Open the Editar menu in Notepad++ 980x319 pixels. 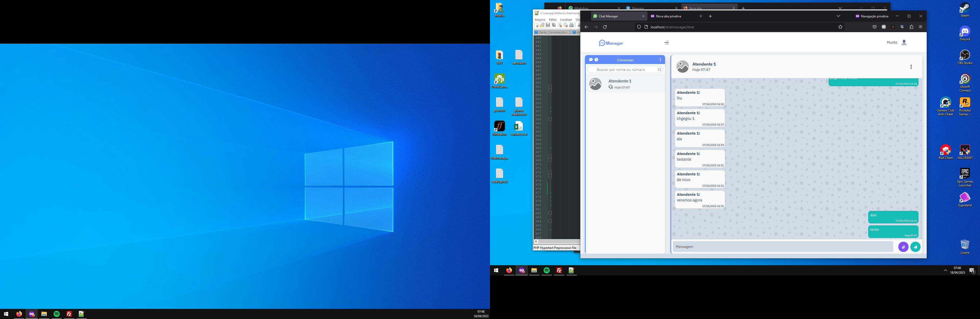(x=553, y=19)
